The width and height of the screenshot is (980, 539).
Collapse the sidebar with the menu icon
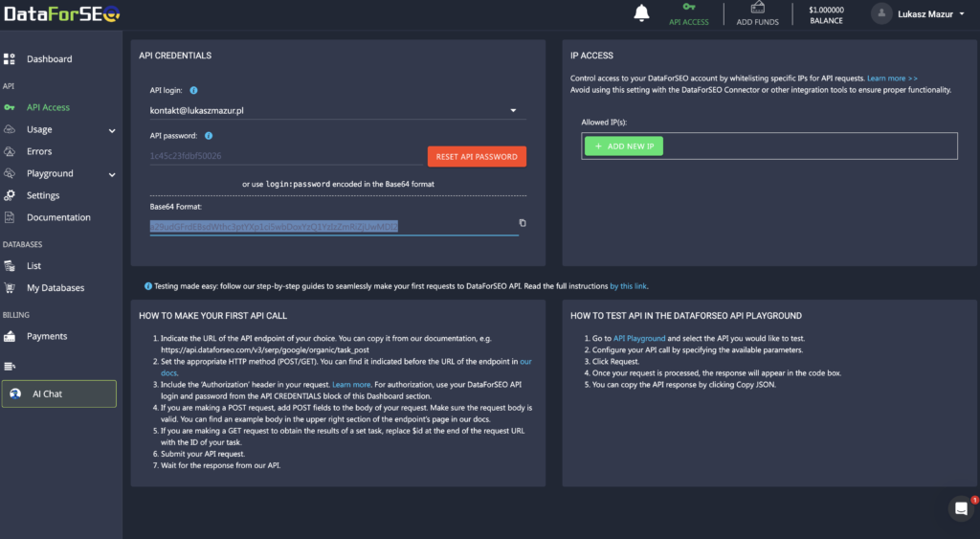pyautogui.click(x=10, y=367)
